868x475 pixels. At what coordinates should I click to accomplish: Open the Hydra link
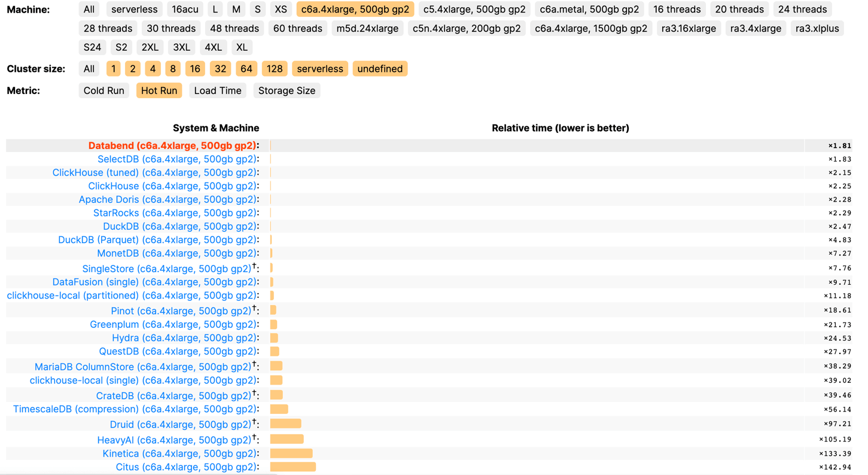[x=184, y=338]
